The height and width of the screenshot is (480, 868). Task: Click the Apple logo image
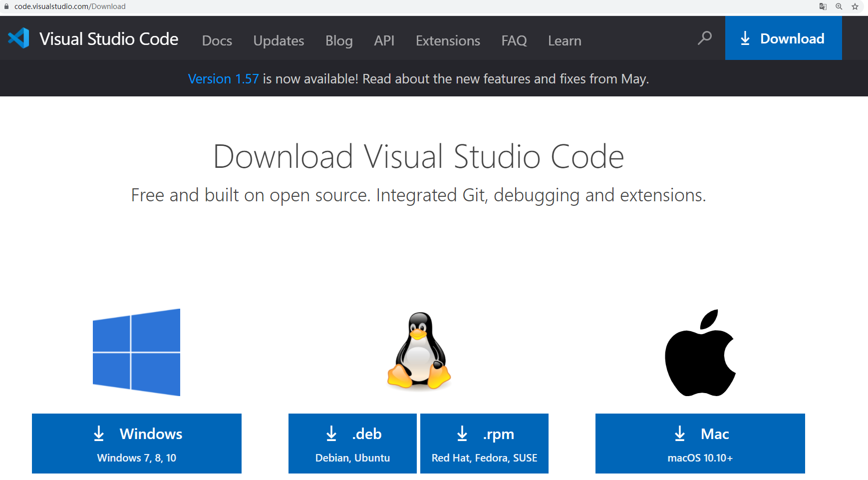click(700, 353)
